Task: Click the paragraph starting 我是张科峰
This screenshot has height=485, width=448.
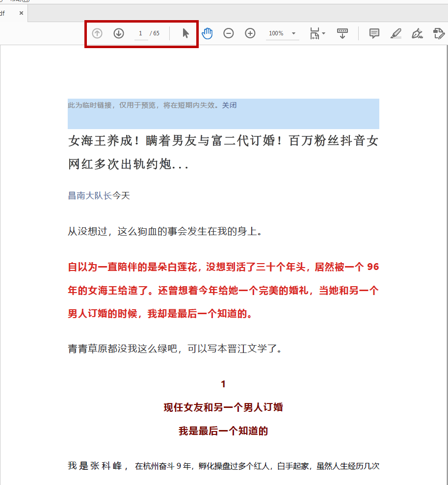Action: click(223, 466)
